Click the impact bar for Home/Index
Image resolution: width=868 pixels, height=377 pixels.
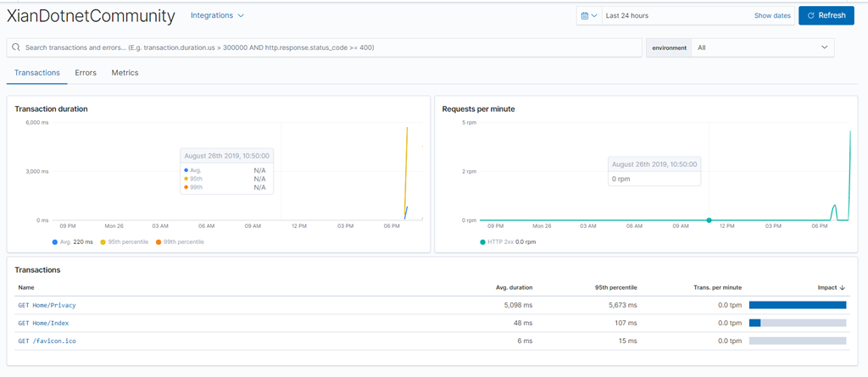[x=798, y=323]
